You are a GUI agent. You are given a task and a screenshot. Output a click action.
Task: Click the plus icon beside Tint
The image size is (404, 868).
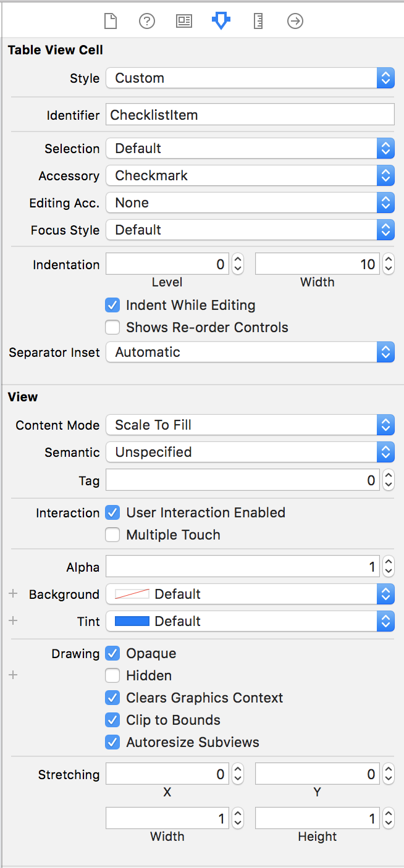(x=13, y=621)
